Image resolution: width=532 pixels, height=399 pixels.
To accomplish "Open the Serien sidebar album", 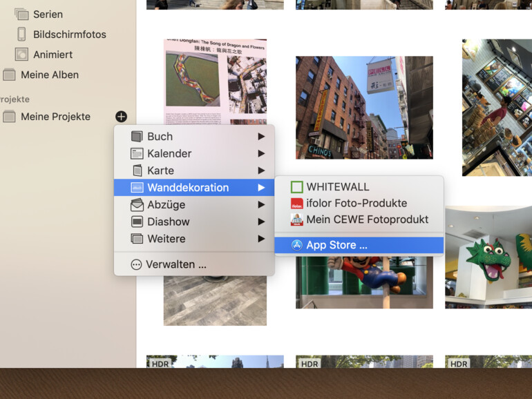I will pyautogui.click(x=48, y=14).
